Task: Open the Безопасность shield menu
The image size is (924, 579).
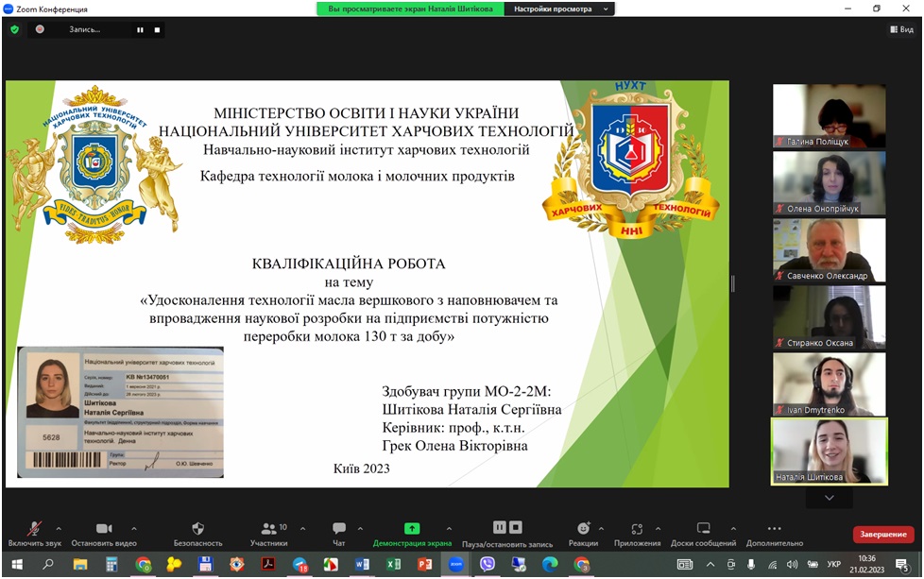Action: [x=198, y=535]
